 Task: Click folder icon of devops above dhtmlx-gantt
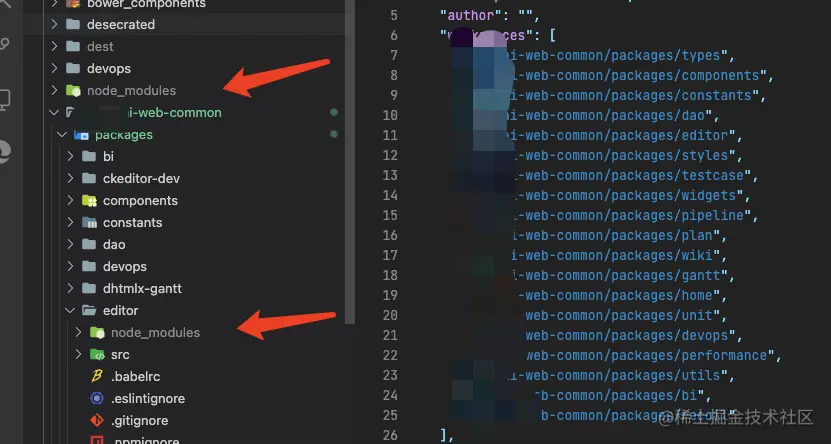point(89,267)
